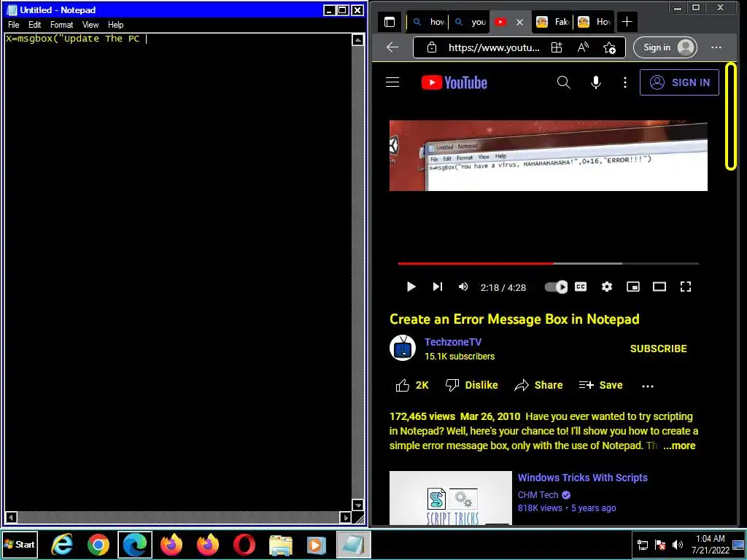Launch Internet Explorer from the taskbar
This screenshot has height=560, width=747.
coord(62,544)
